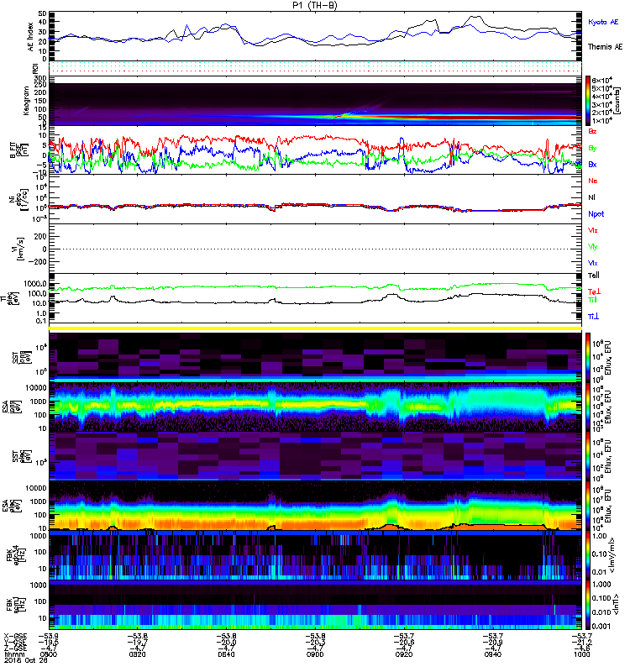Click the ROI dotted indicator strip

pos(316,67)
